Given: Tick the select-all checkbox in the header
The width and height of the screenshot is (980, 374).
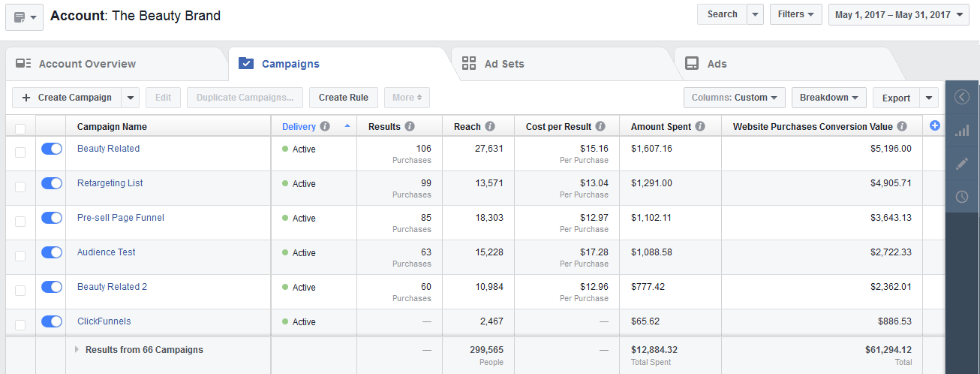Looking at the screenshot, I should (20, 128).
